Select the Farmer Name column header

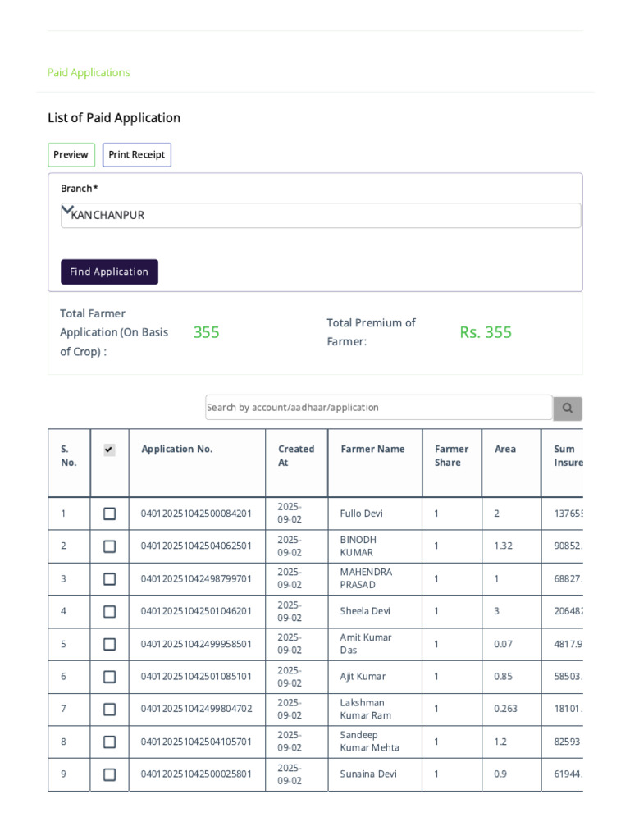(373, 449)
